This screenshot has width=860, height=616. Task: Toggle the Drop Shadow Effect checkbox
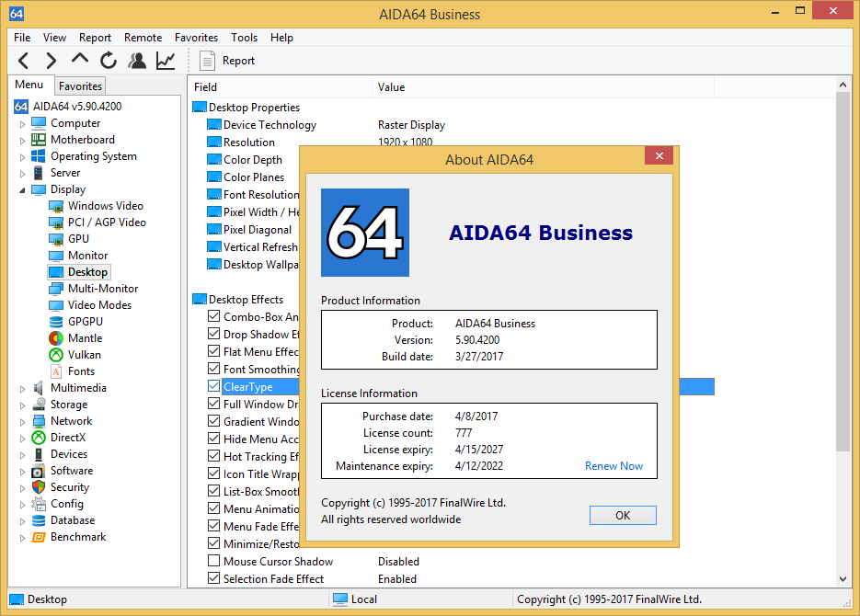tap(214, 334)
